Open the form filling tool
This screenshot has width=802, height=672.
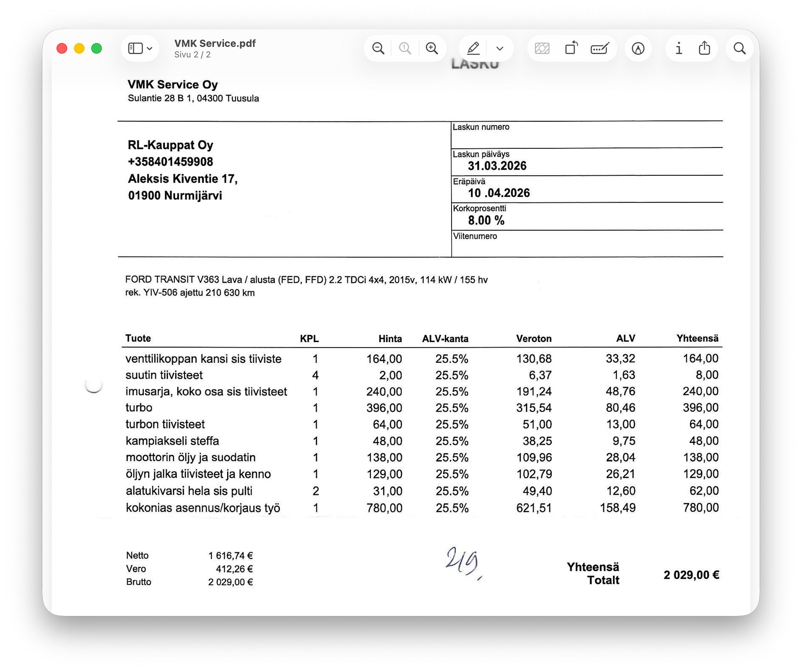pyautogui.click(x=600, y=49)
